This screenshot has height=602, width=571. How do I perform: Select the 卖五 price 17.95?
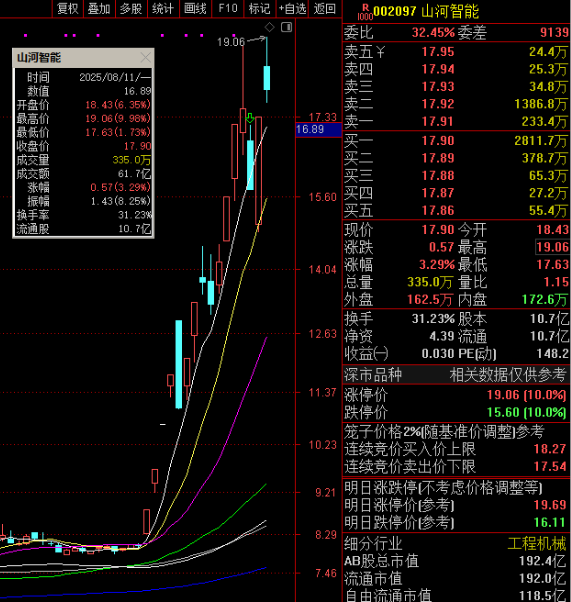click(438, 52)
